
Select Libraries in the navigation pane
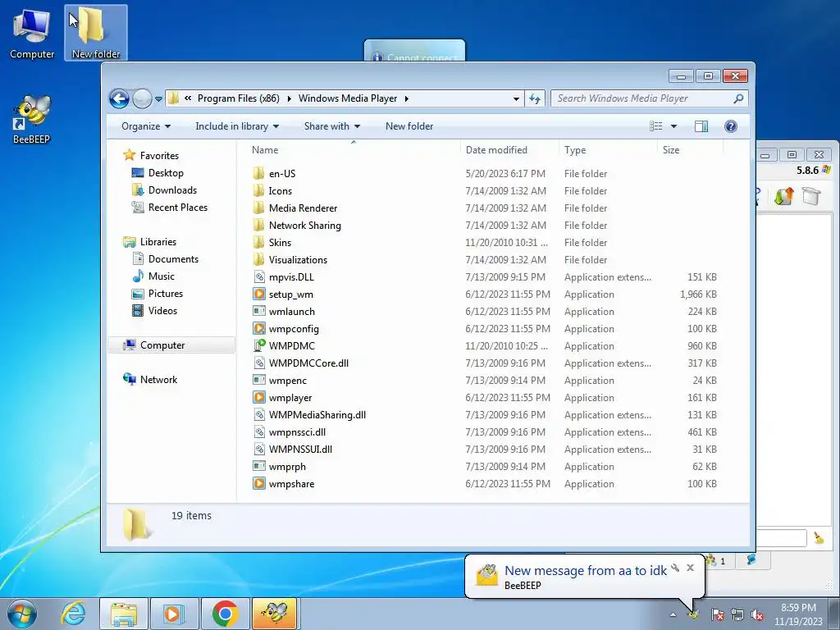[158, 242]
